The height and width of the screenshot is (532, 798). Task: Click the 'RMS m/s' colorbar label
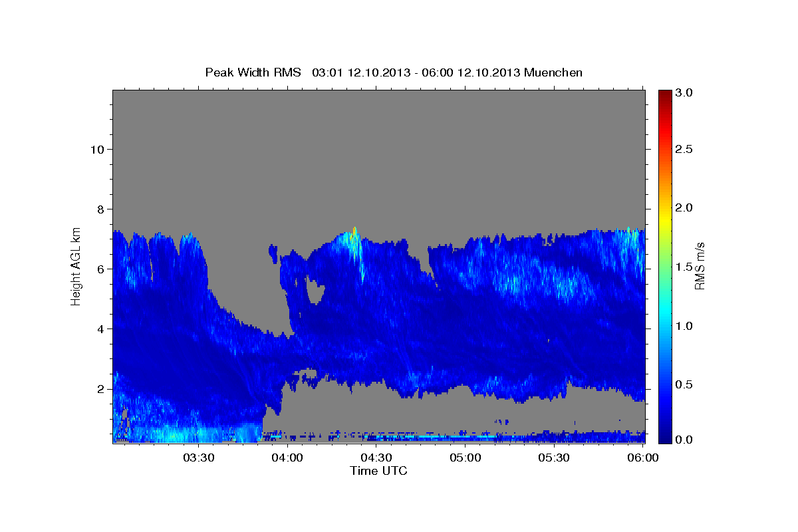700,267
